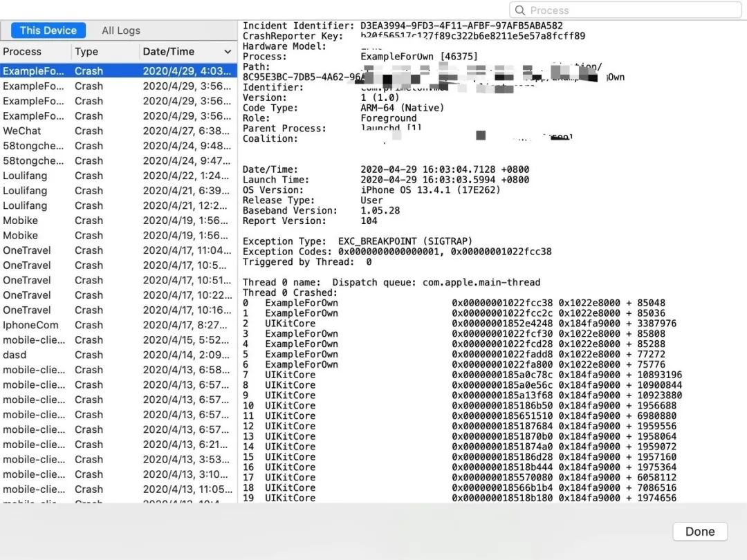Open the 58tongche... crash at 2020/4/24, 9:47
The image size is (747, 560).
[119, 160]
